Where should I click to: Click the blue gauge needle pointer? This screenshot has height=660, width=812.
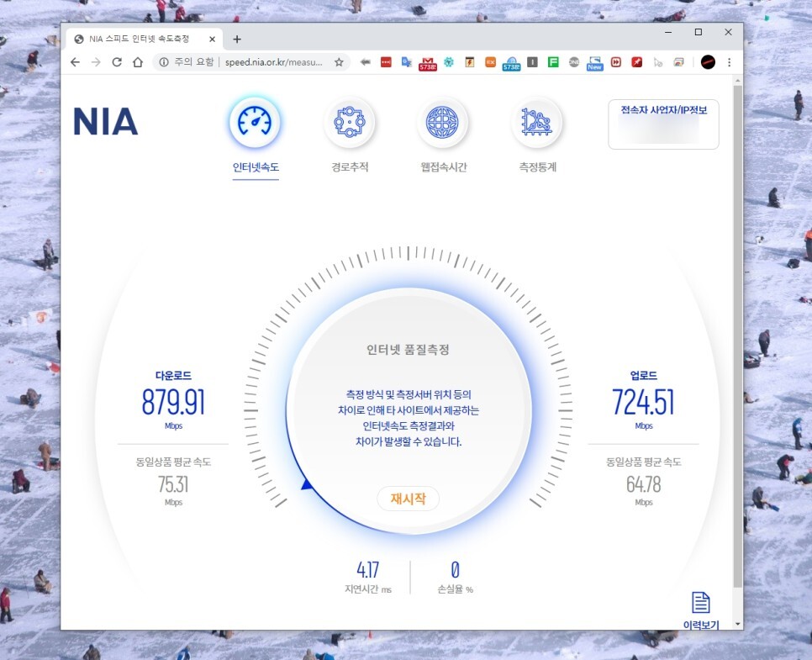(307, 484)
